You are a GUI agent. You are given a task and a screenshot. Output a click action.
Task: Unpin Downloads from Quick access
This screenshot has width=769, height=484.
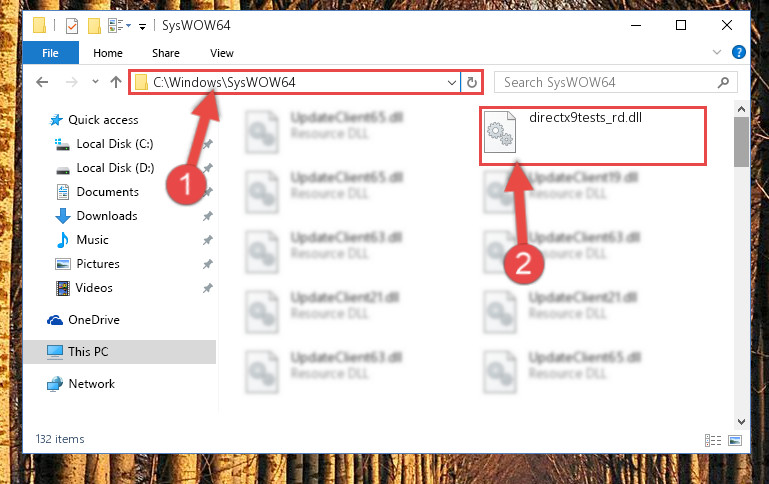[x=208, y=216]
